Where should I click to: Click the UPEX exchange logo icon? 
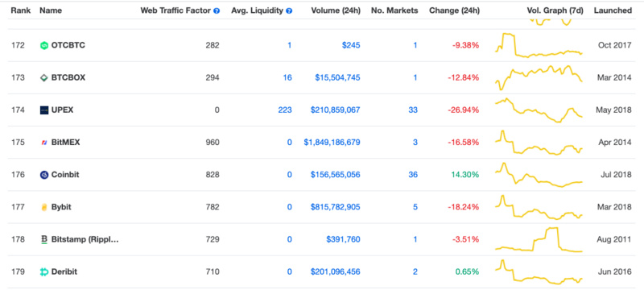44,110
